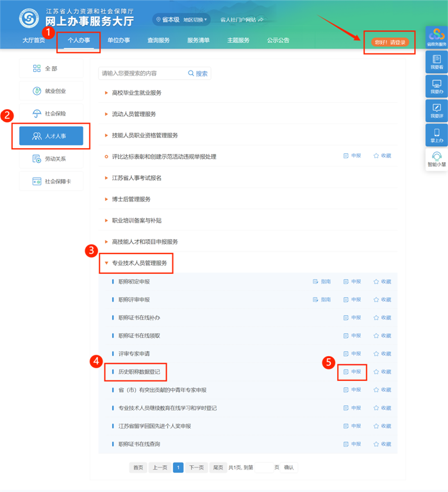Image resolution: width=448 pixels, height=492 pixels.
Task: Open 省人社门户网站 link
Action: coord(242,20)
